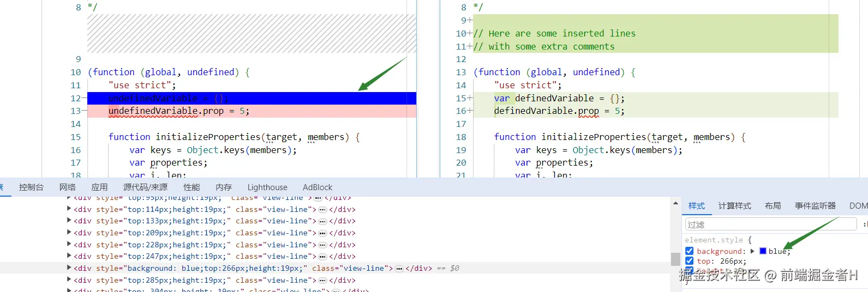Click 'undefinedVariable.prop = 5;' on original line 13
Screen dimensions: 868x292
(x=179, y=111)
